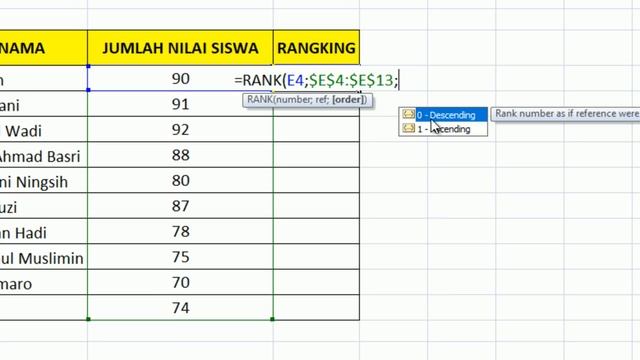The height and width of the screenshot is (360, 640).
Task: Select the cell containing value 90
Action: [180, 78]
